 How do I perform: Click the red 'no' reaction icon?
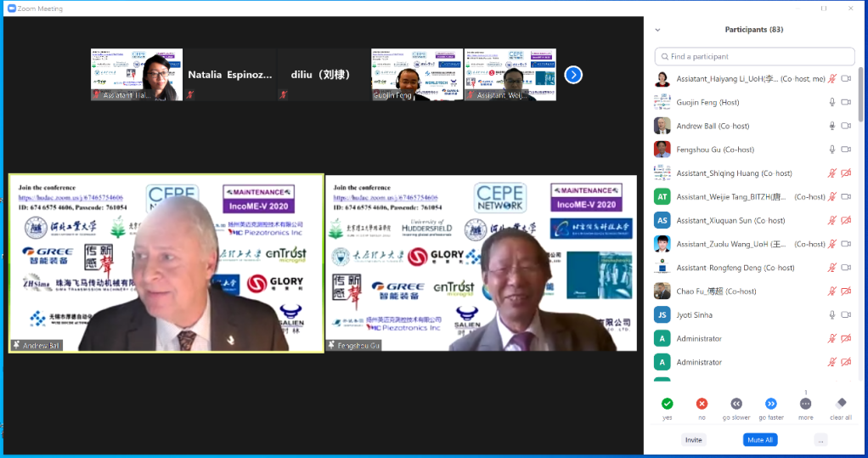(702, 404)
